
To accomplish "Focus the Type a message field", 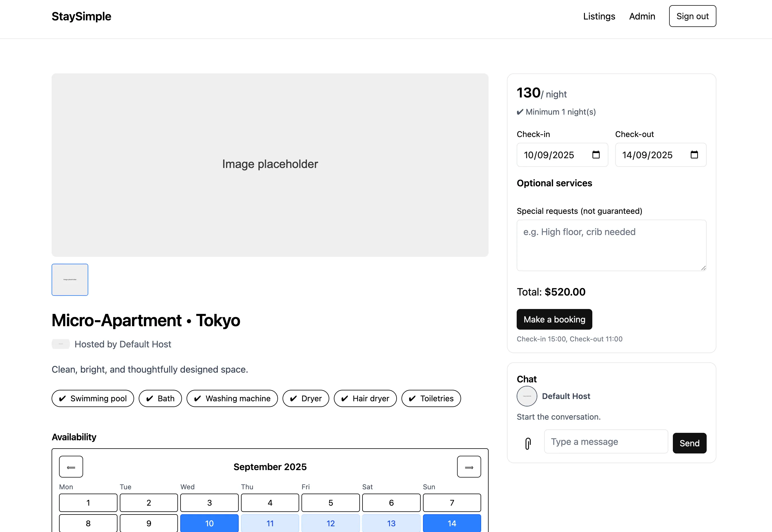I will pyautogui.click(x=606, y=442).
